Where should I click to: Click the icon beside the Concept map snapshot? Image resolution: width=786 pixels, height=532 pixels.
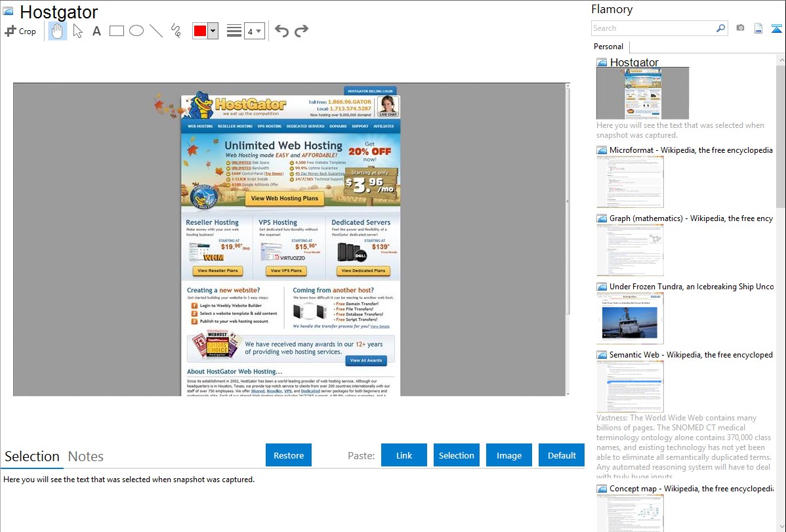602,489
